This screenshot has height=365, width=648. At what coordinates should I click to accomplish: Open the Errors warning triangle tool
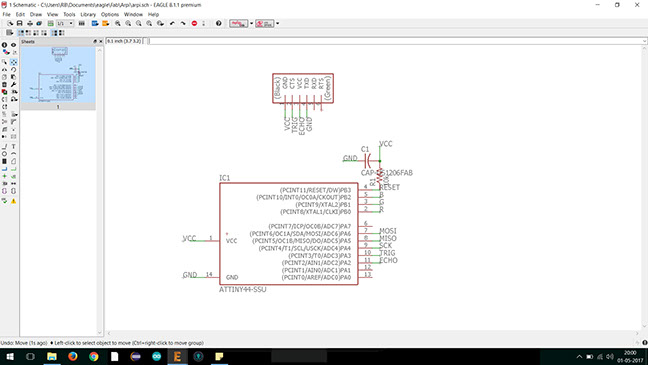pyautogui.click(x=14, y=201)
